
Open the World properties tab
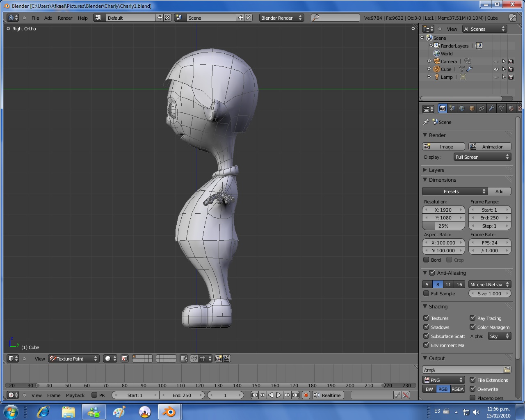[462, 109]
